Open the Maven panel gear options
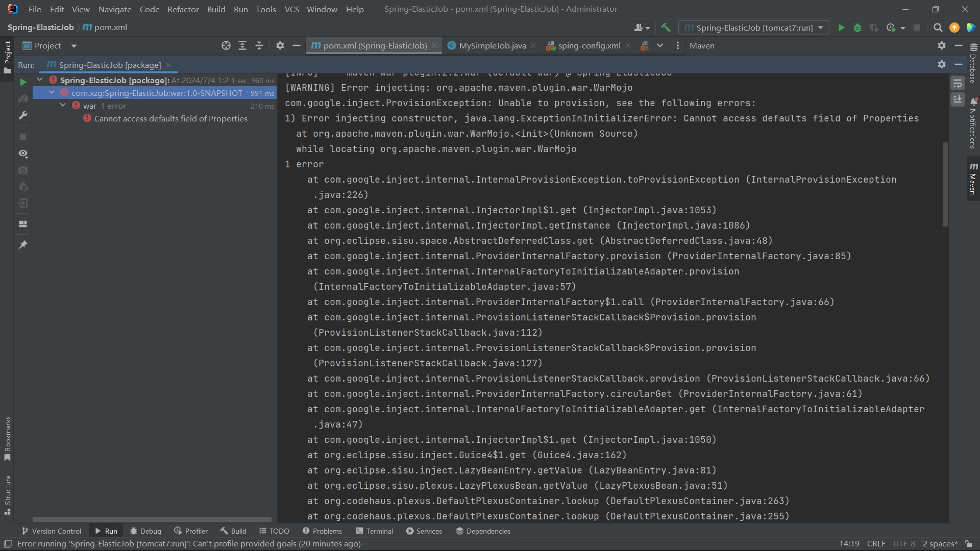Viewport: 980px width, 551px height. click(x=942, y=45)
